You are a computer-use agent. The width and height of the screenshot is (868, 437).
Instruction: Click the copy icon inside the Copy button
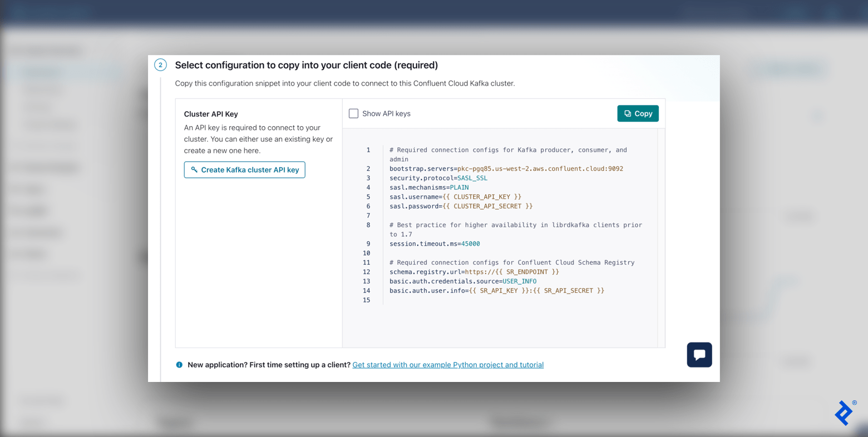628,113
